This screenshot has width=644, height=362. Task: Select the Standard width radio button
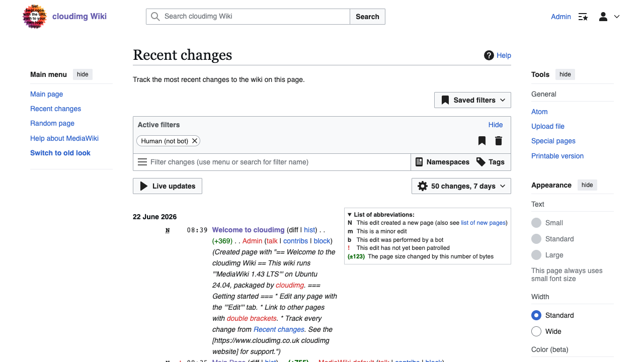536,315
